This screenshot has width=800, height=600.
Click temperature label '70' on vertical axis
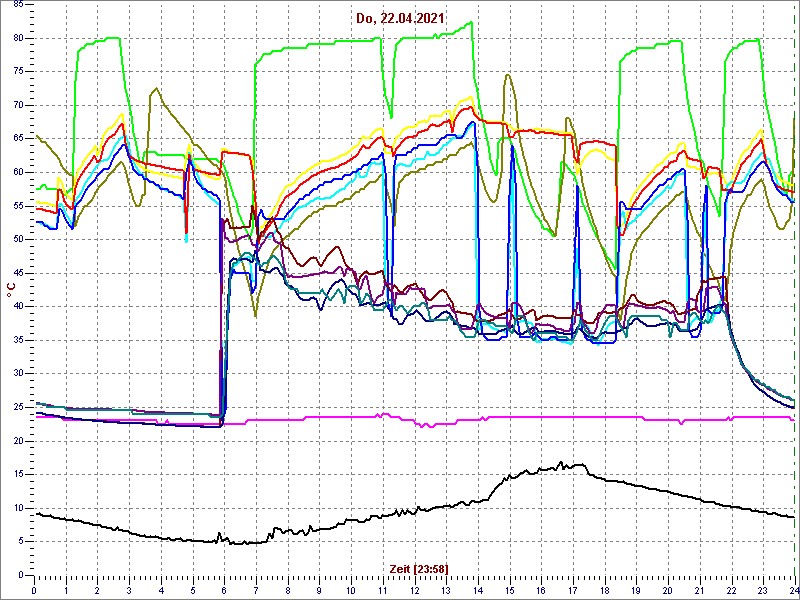[x=18, y=106]
